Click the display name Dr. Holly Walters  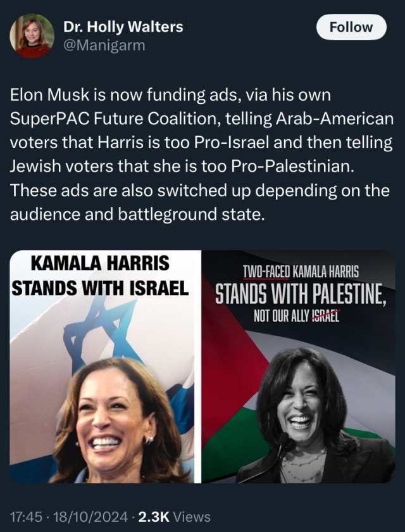[x=123, y=27]
